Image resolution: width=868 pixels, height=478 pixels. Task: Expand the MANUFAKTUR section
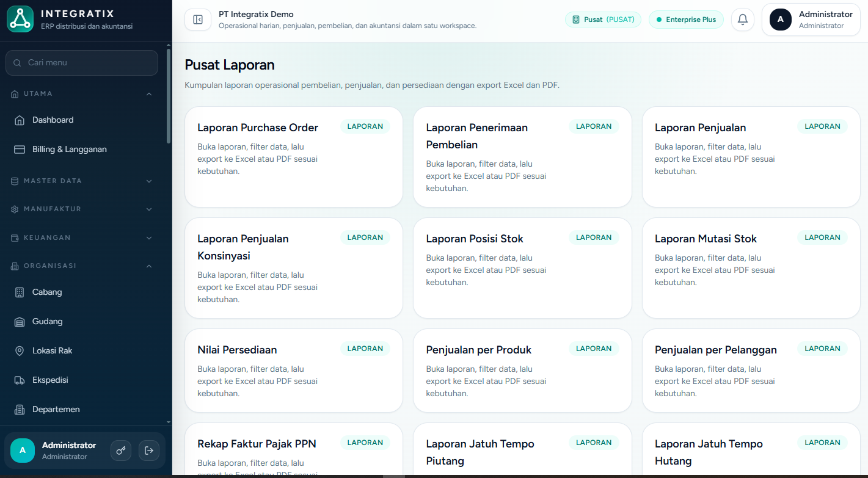tap(82, 209)
